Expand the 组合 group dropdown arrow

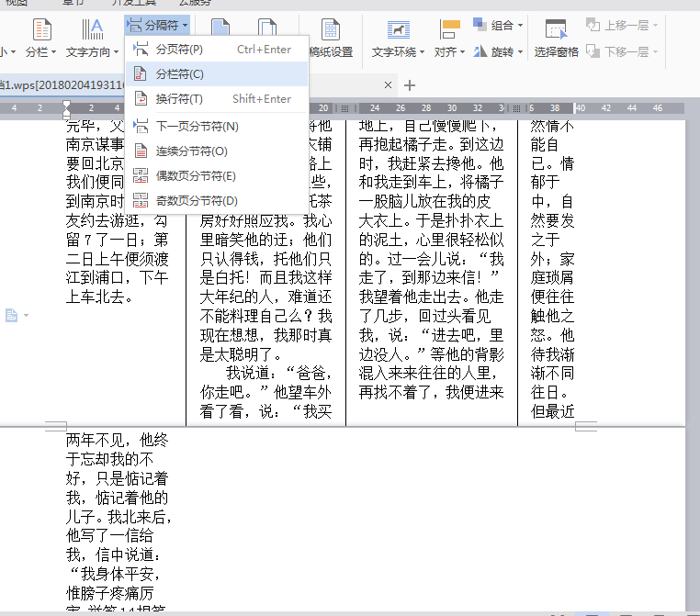point(521,26)
